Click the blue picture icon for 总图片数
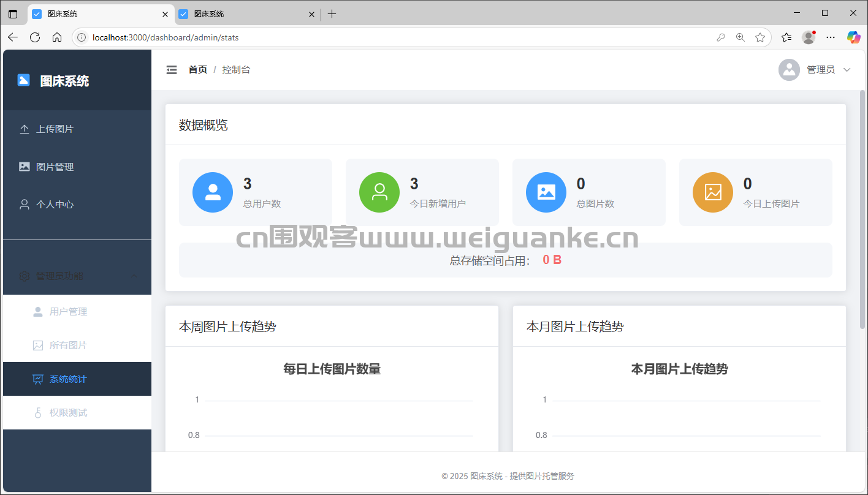 click(546, 192)
